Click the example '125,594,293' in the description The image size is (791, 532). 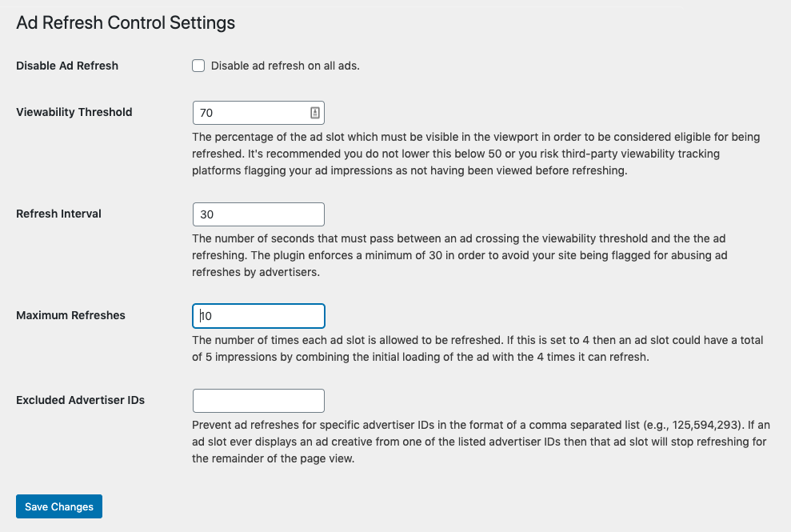tap(705, 425)
